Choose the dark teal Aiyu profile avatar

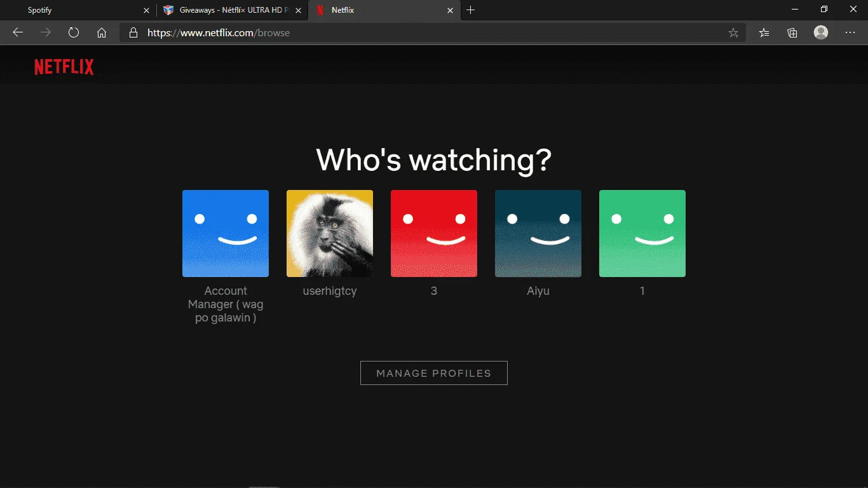538,233
